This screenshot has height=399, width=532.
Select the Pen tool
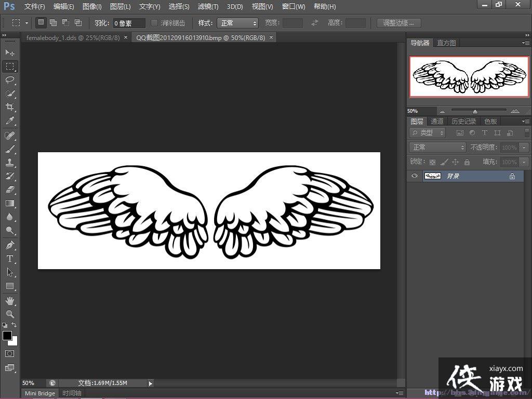[x=10, y=245]
